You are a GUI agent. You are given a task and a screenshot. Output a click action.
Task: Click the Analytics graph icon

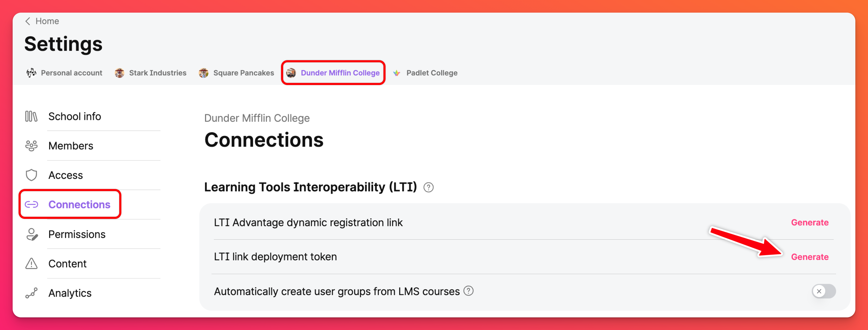point(31,293)
